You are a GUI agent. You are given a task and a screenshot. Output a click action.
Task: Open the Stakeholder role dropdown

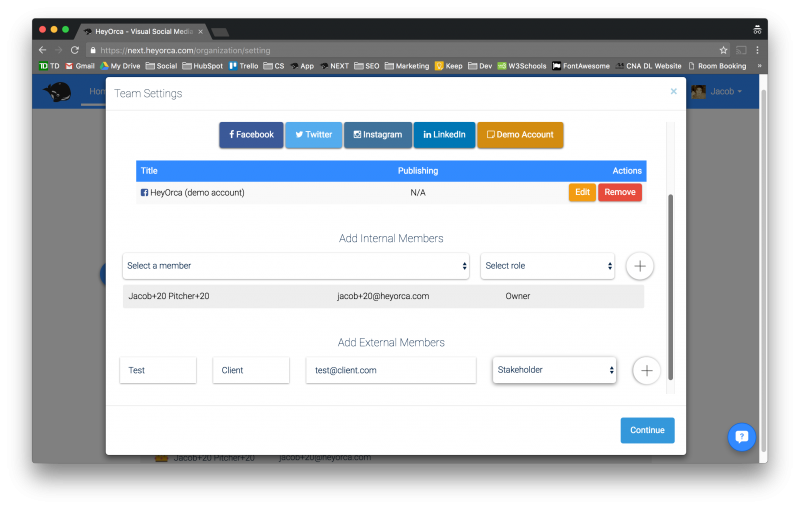[554, 370]
